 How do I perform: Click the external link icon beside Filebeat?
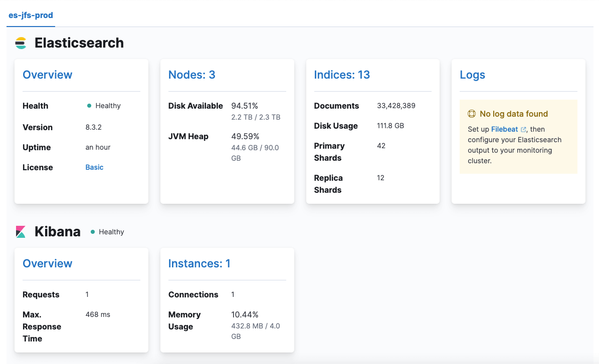pyautogui.click(x=523, y=130)
